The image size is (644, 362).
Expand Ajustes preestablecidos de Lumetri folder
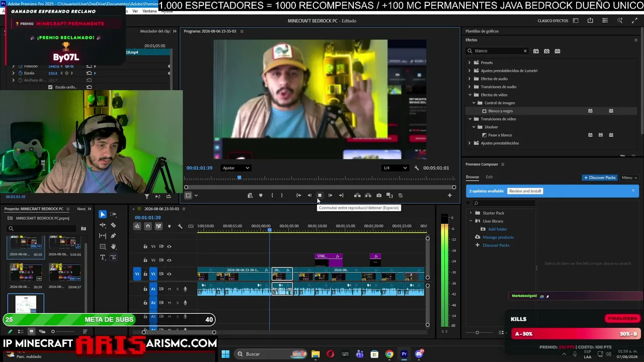469,71
